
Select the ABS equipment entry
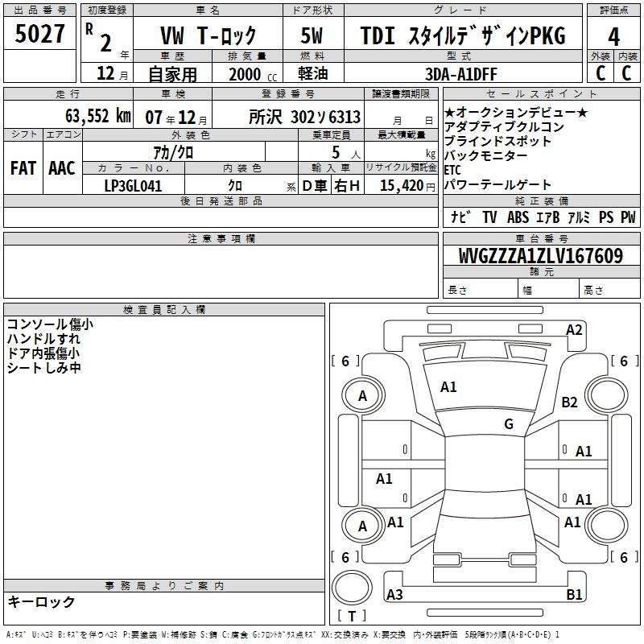[x=518, y=217]
